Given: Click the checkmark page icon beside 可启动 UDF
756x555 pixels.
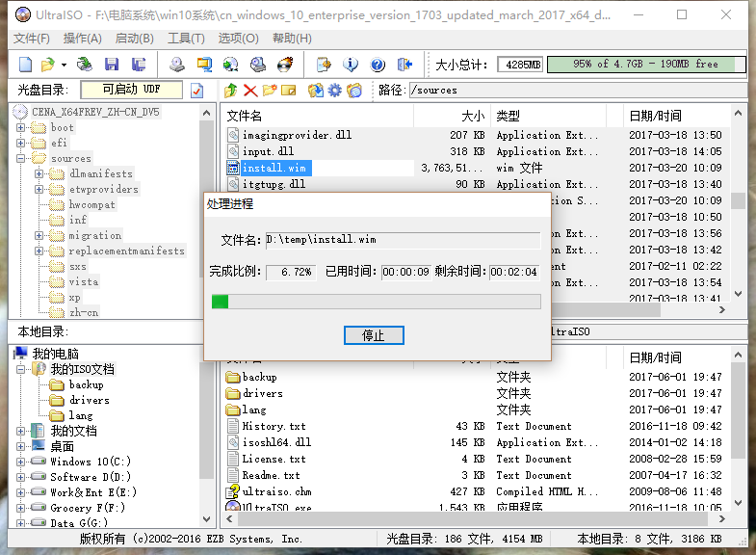Looking at the screenshot, I should [196, 91].
